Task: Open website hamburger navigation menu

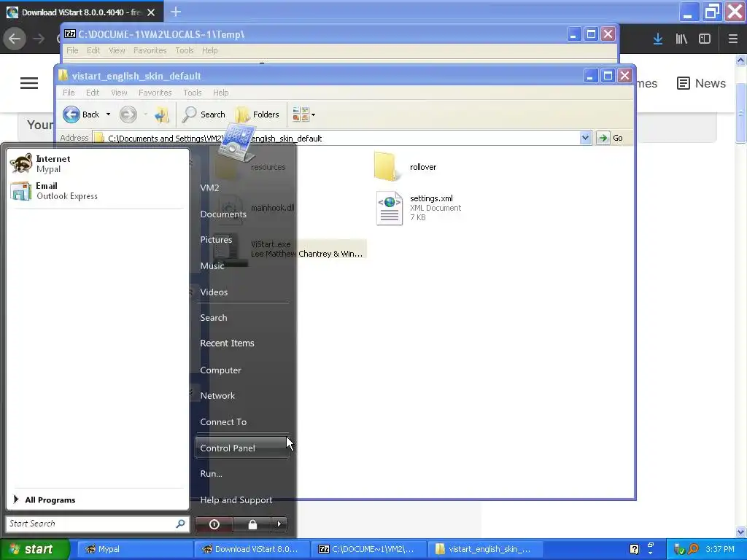Action: (x=29, y=83)
